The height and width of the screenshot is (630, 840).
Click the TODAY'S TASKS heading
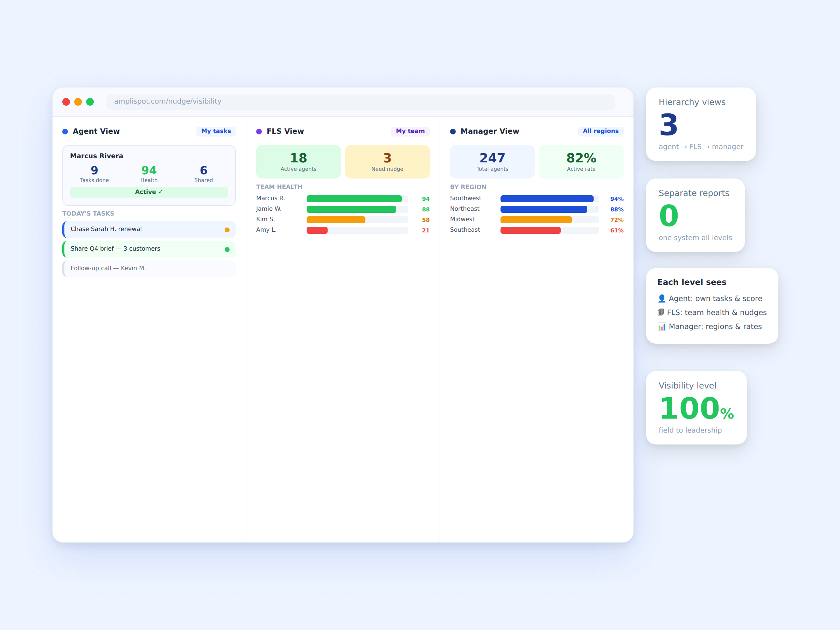coord(88,213)
